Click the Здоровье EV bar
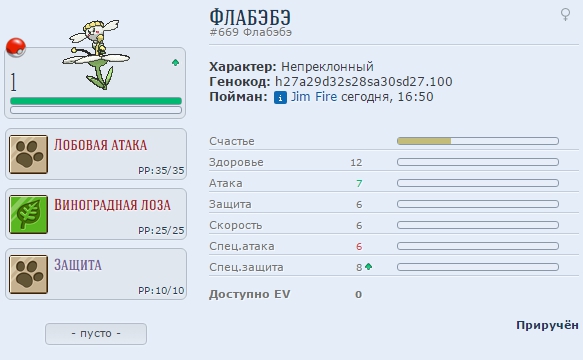The image size is (583, 360). click(478, 162)
